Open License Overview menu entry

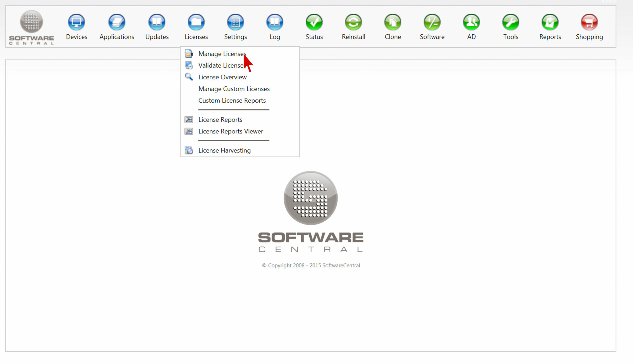(x=222, y=77)
